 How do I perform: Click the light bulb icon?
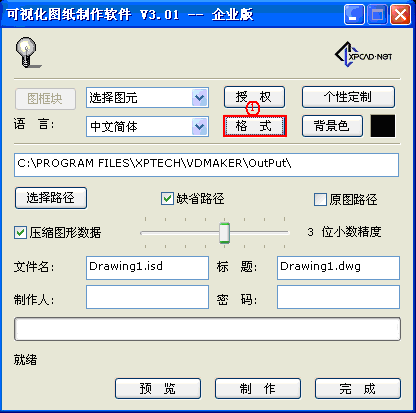[x=28, y=53]
